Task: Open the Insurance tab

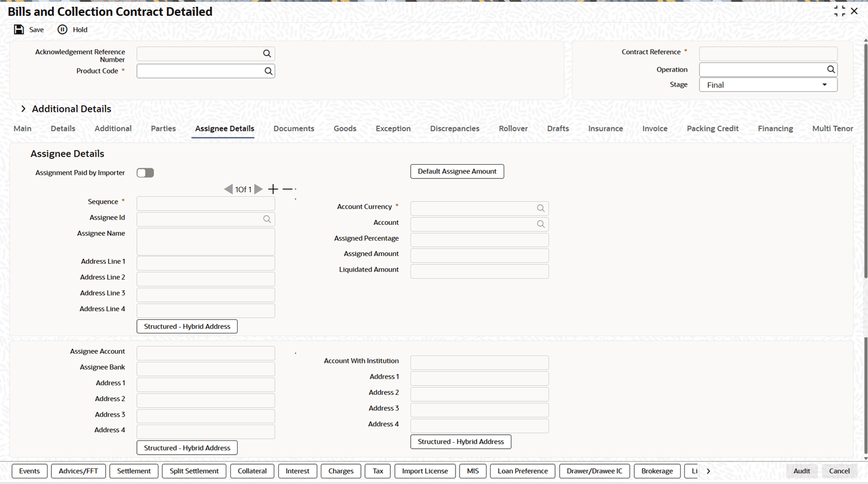Action: [x=605, y=129]
